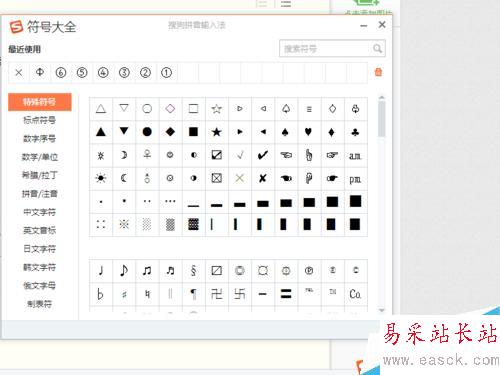The image size is (500, 375).
Task: Open the 拼音/注音 category
Action: tap(40, 194)
